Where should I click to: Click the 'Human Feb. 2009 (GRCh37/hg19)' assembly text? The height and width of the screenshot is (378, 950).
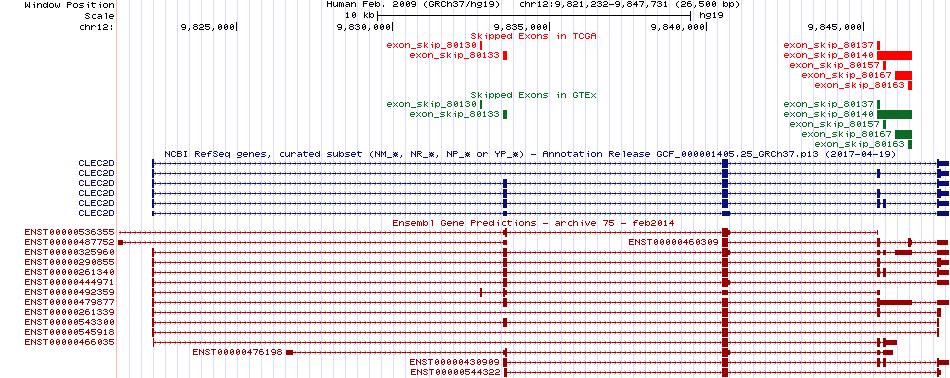click(x=413, y=4)
